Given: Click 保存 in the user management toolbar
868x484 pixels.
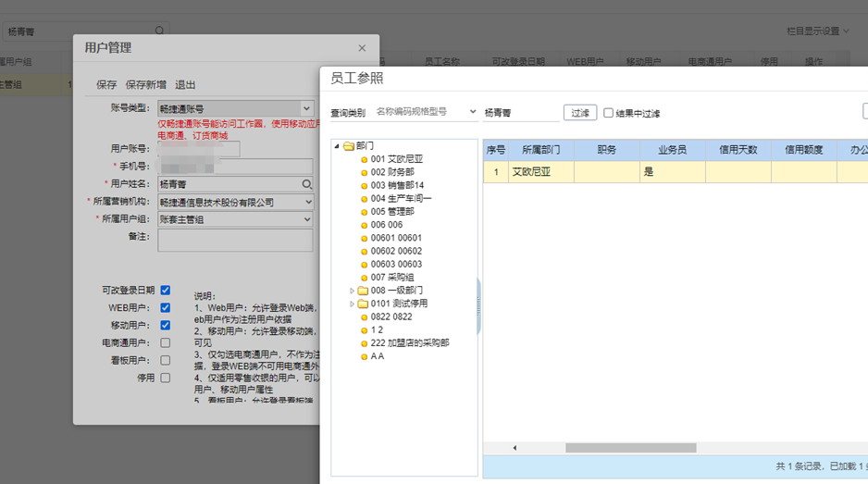Looking at the screenshot, I should coord(106,84).
